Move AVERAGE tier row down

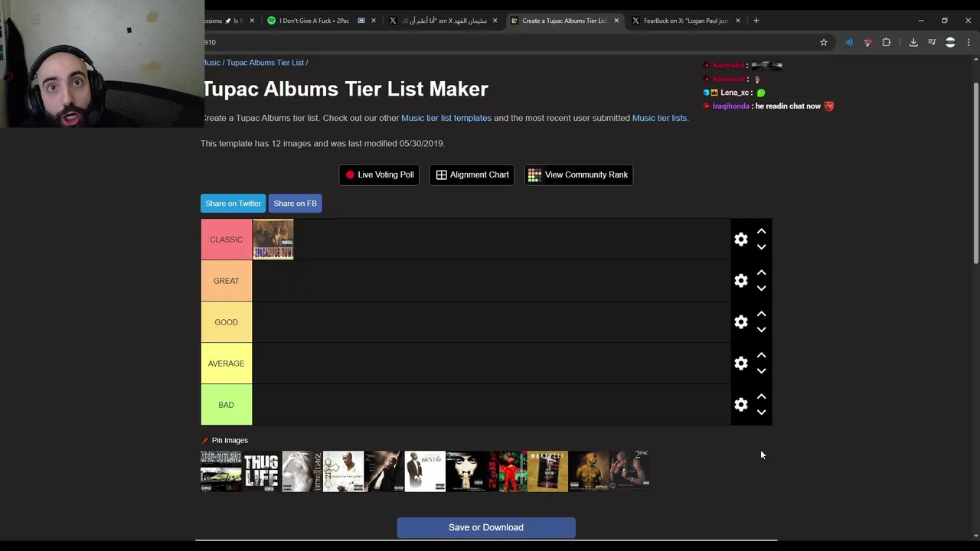[x=761, y=371]
